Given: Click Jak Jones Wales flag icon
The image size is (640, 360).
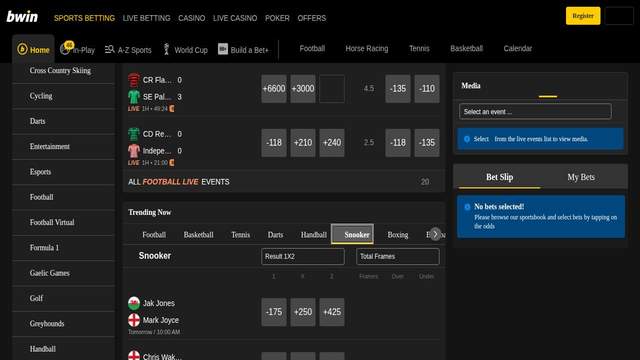Looking at the screenshot, I should [134, 303].
